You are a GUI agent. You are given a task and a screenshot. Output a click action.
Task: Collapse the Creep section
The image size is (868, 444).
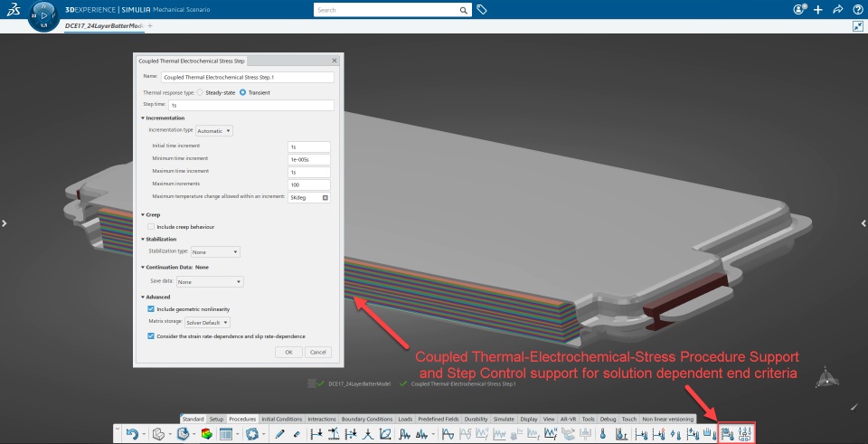pos(143,214)
